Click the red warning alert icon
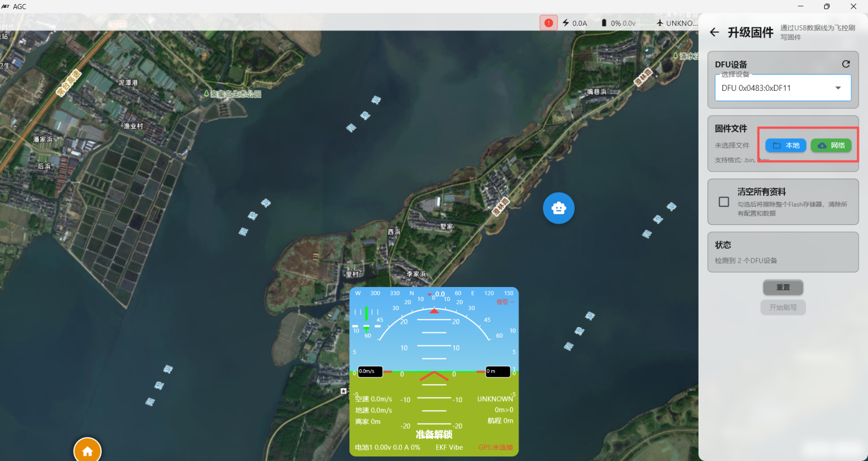This screenshot has width=868, height=461. tap(548, 23)
